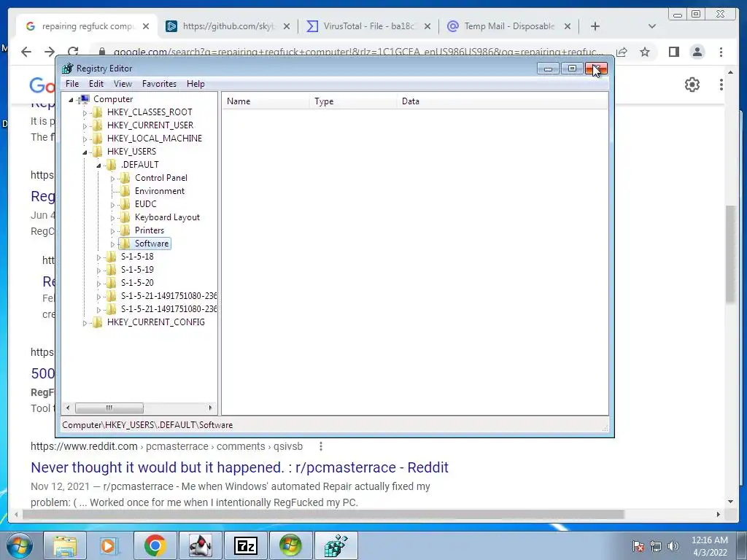Viewport: 747px width, 560px height.
Task: Click the Chrome page horizontal scrollbar thumb
Action: [x=323, y=514]
